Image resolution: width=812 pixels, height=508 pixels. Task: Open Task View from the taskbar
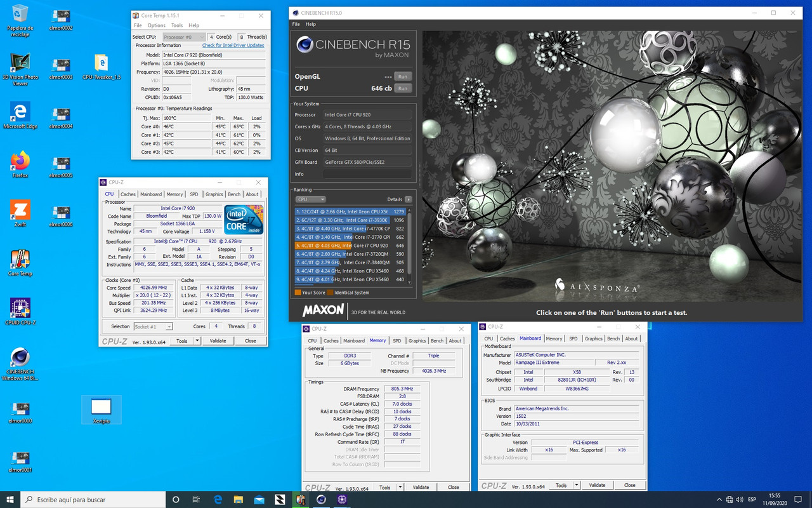click(x=196, y=499)
